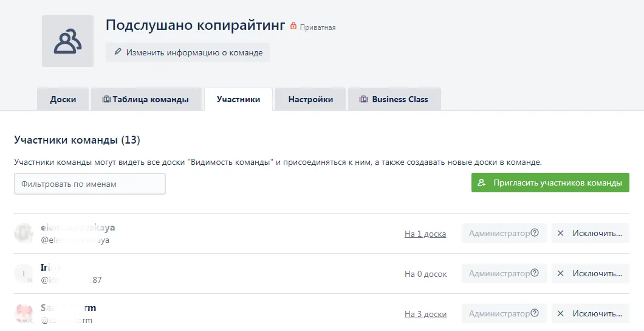This screenshot has height=331, width=644.
Task: Click the help icon on first Администратор button
Action: point(535,233)
